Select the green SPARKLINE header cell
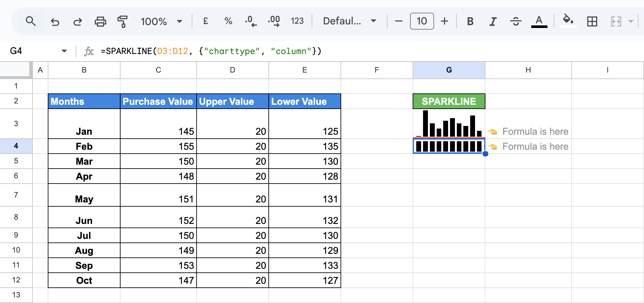Image resolution: width=644 pixels, height=303 pixels. [449, 101]
